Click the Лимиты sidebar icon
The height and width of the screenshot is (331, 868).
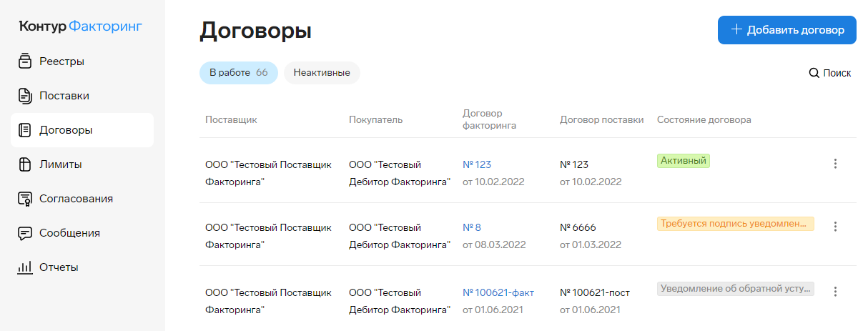point(25,164)
